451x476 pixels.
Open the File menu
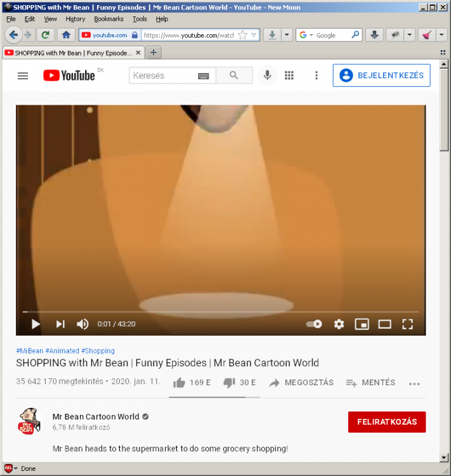coord(11,19)
